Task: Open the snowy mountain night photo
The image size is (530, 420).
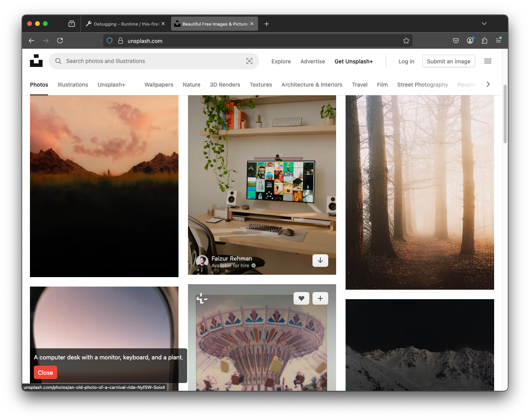Action: pos(420,345)
